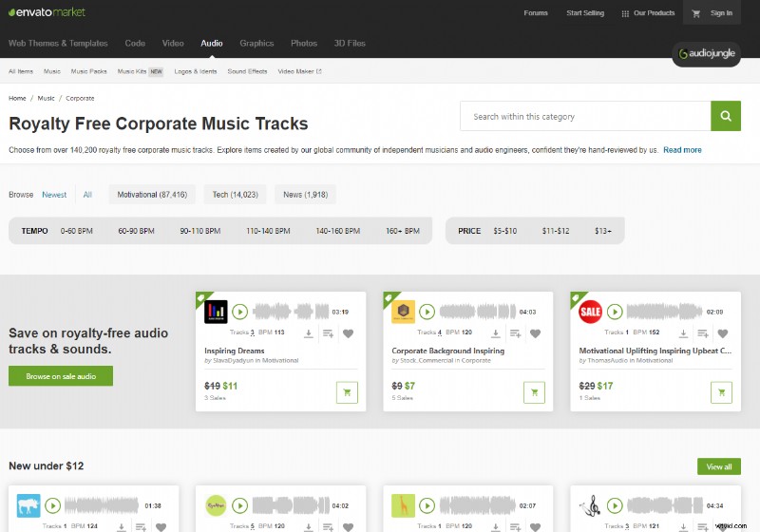Open Inspiring Dreams author thumbnail

coord(216,312)
